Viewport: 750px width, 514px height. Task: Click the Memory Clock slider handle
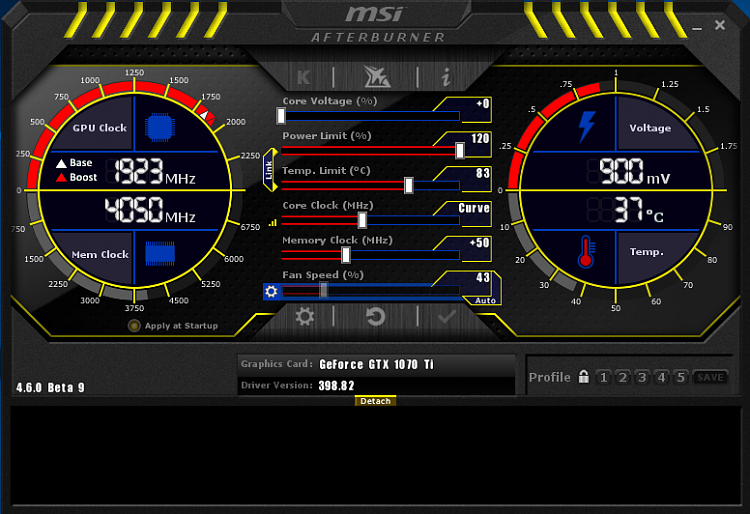(346, 255)
